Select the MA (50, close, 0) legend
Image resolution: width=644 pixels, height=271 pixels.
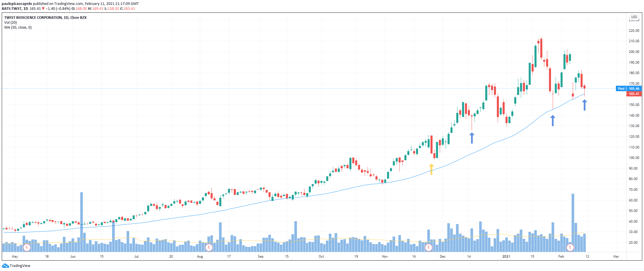[18, 28]
